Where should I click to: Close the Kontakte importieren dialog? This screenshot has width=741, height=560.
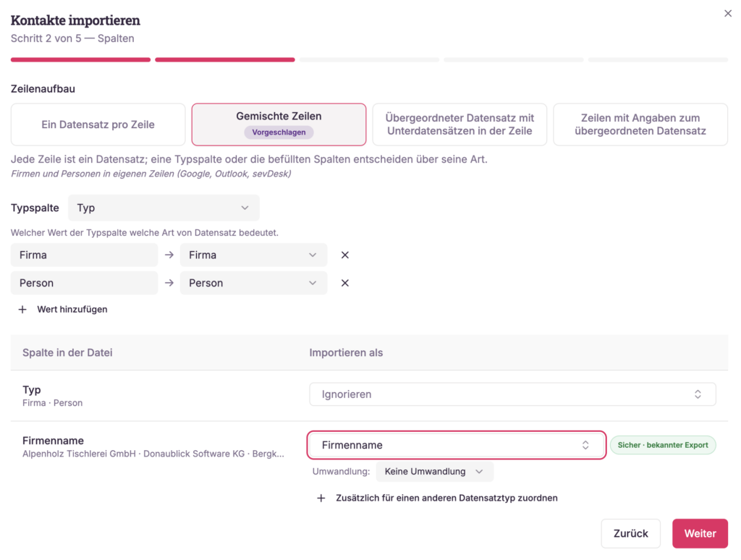tap(728, 14)
